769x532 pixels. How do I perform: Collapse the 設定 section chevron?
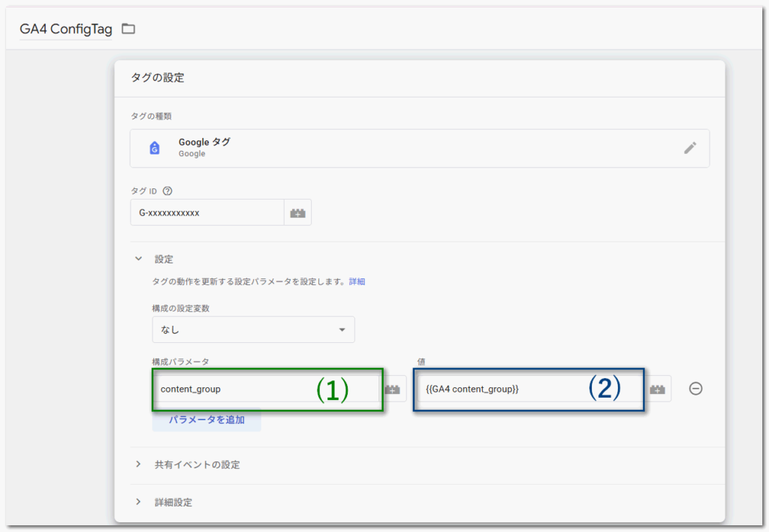point(138,259)
